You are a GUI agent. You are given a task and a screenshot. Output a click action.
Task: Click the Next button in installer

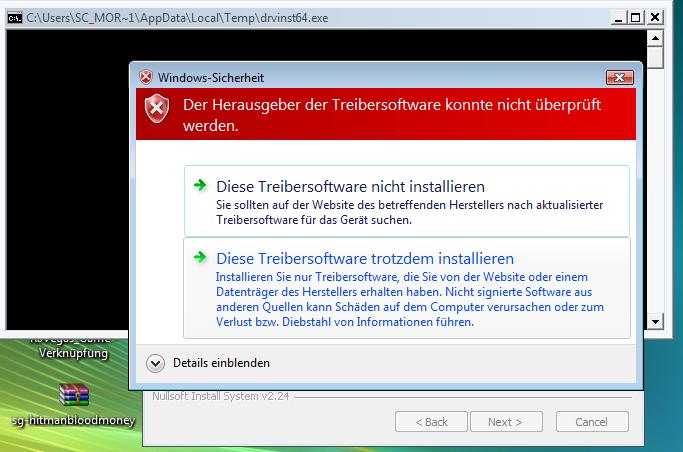click(506, 422)
